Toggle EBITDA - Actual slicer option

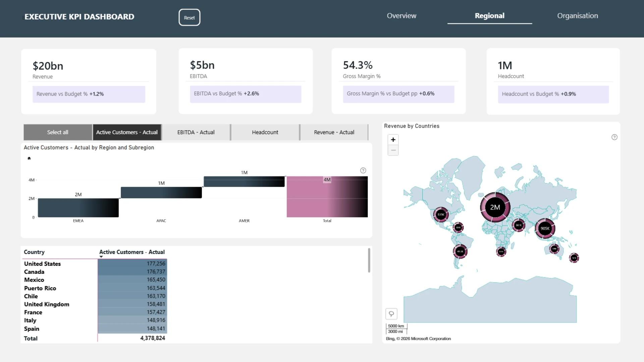[196, 132]
